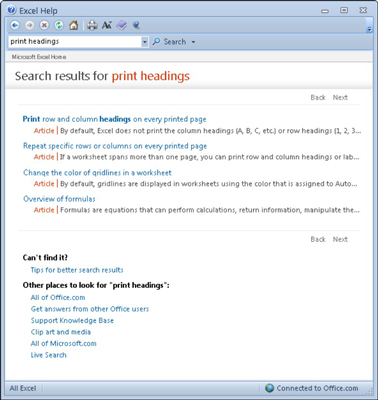Click the bottom Back pagination link

[318, 239]
